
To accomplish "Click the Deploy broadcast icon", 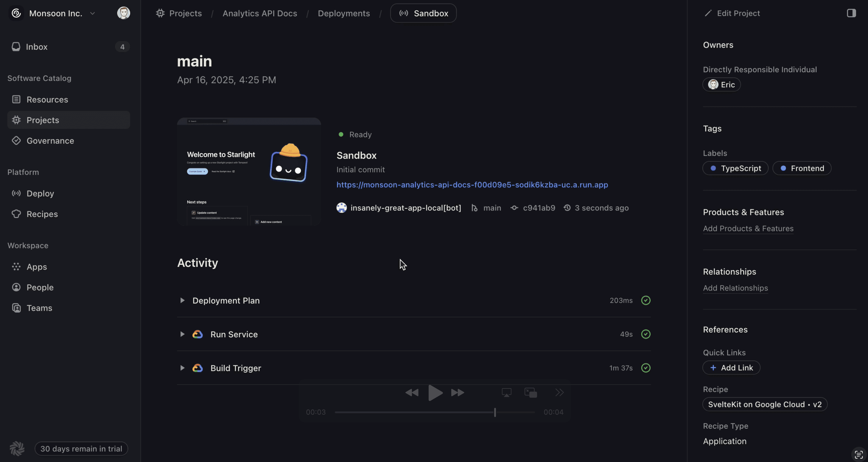I will [16, 193].
